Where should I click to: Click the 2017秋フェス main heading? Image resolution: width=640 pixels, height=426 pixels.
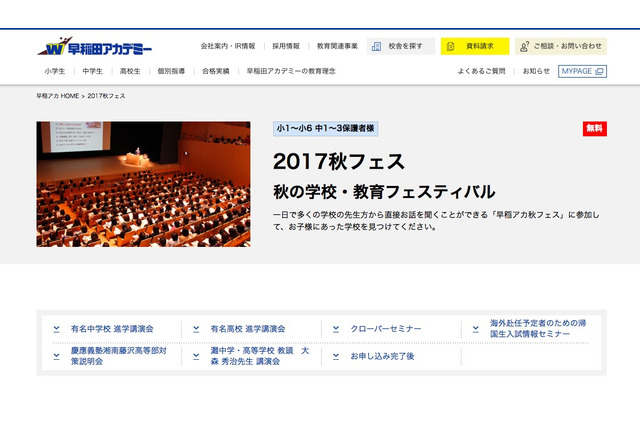pos(339,162)
